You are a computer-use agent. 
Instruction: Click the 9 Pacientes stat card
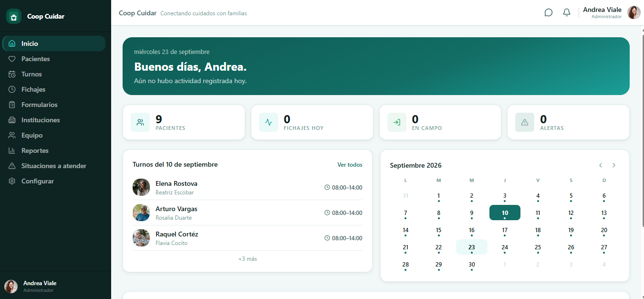pyautogui.click(x=184, y=122)
